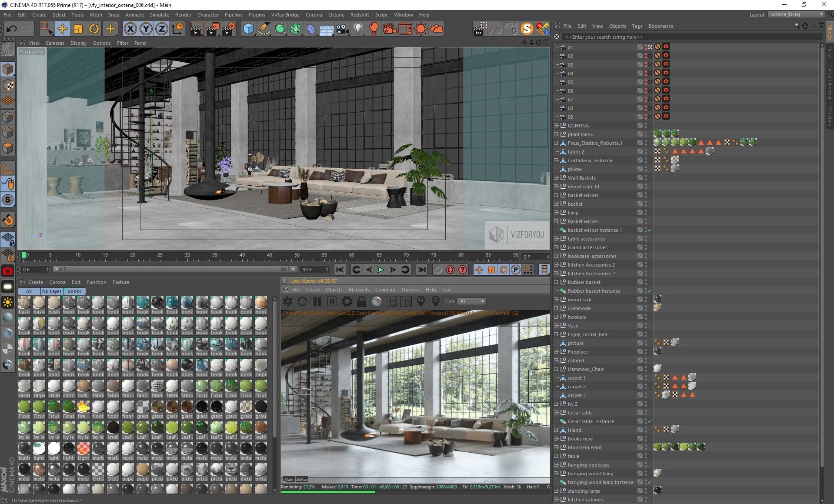Open the Simulate menu
The height and width of the screenshot is (504, 834).
(160, 15)
